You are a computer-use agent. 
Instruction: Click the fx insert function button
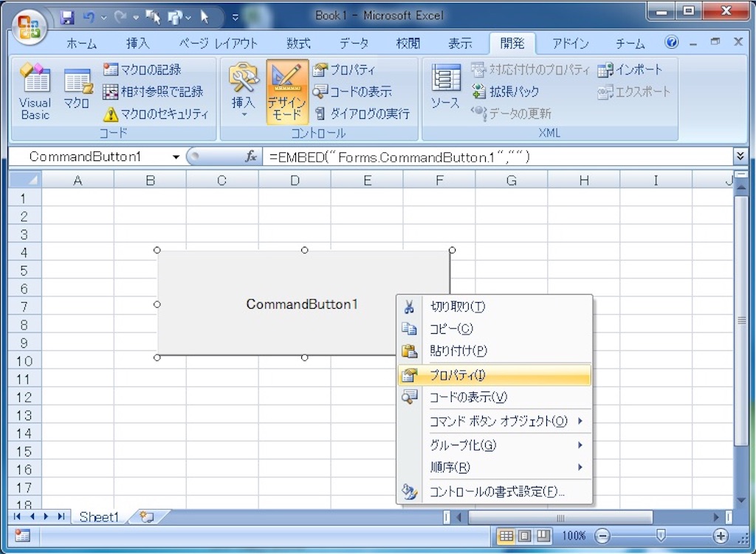251,157
